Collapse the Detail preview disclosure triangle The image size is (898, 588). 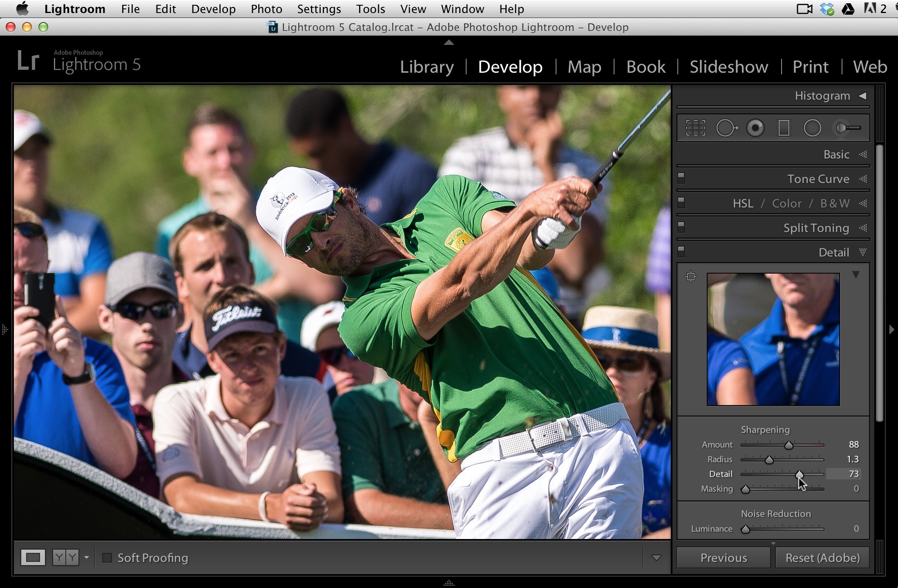click(856, 275)
